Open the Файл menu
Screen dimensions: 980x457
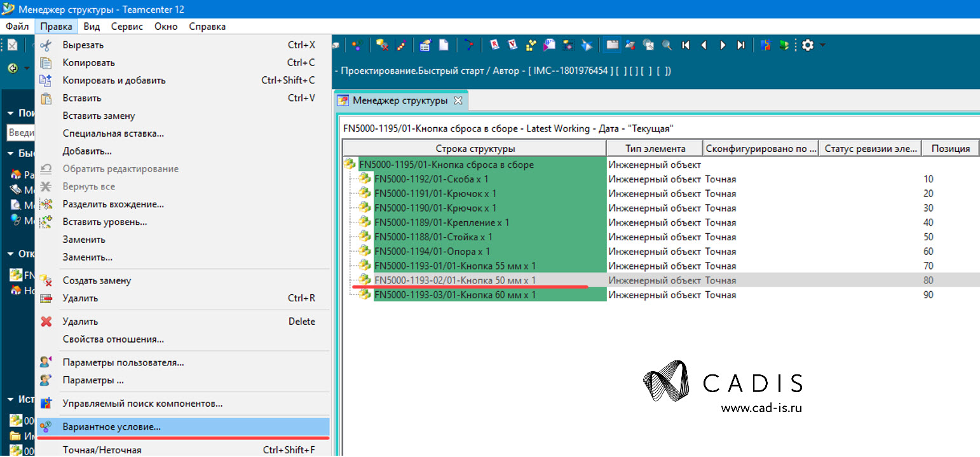pos(17,27)
